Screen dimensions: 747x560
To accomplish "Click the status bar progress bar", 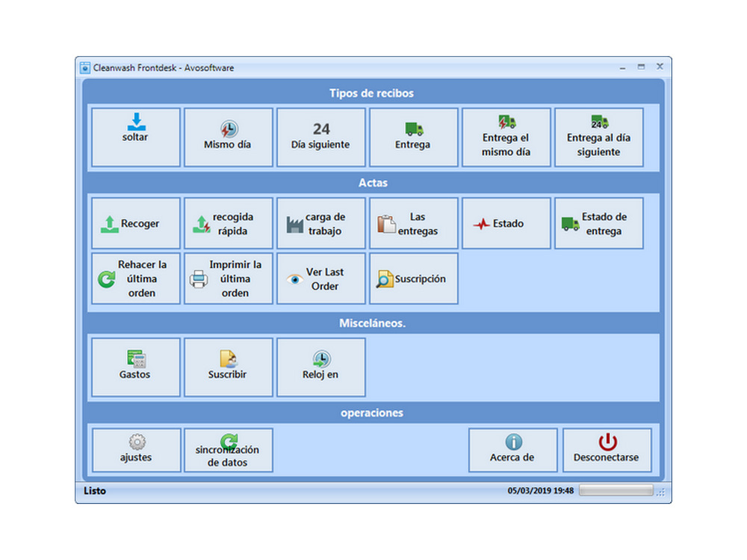I will (x=616, y=491).
